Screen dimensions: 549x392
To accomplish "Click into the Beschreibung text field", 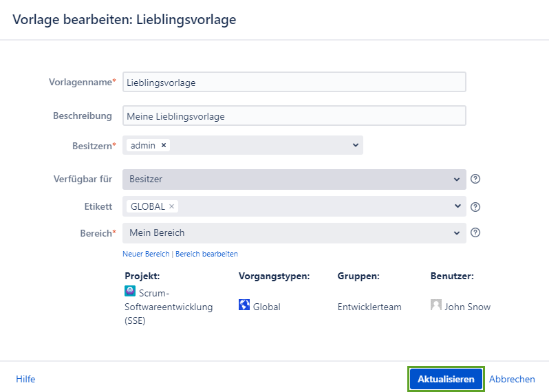I will click(294, 116).
